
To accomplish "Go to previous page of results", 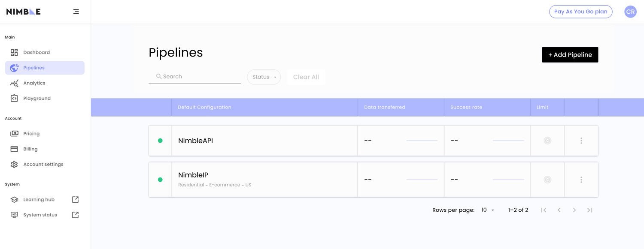I will coord(559,210).
